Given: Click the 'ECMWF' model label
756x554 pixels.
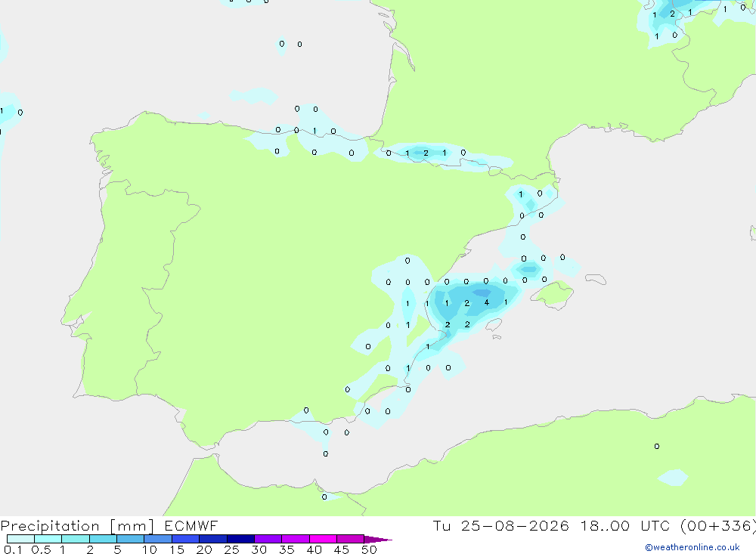Looking at the screenshot, I should click(x=191, y=526).
